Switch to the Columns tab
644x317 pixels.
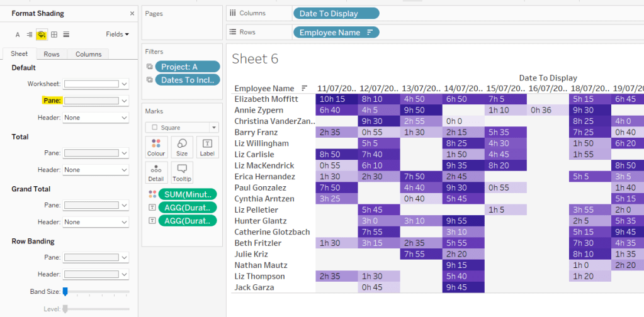[x=88, y=54]
